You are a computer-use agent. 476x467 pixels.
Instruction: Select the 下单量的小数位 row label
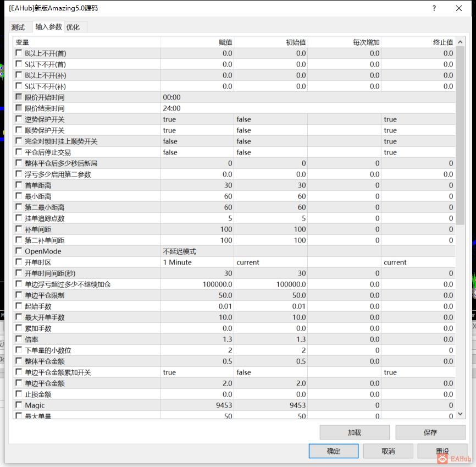tap(48, 350)
